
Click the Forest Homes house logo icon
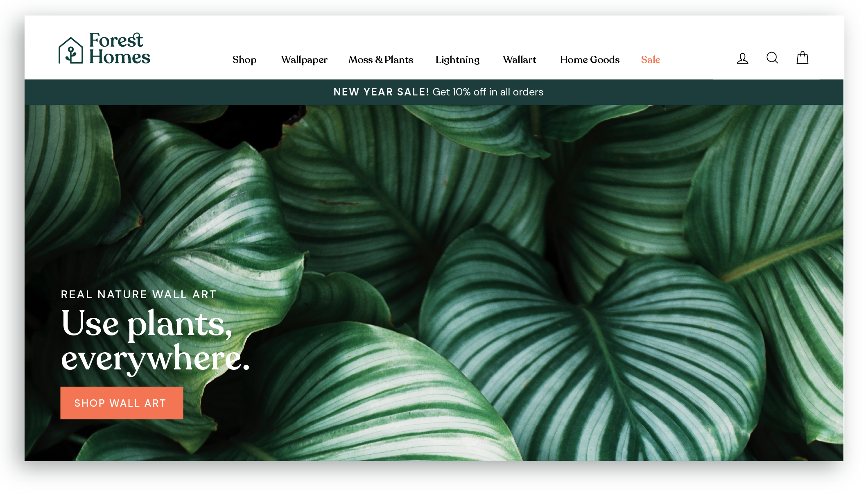tap(71, 51)
